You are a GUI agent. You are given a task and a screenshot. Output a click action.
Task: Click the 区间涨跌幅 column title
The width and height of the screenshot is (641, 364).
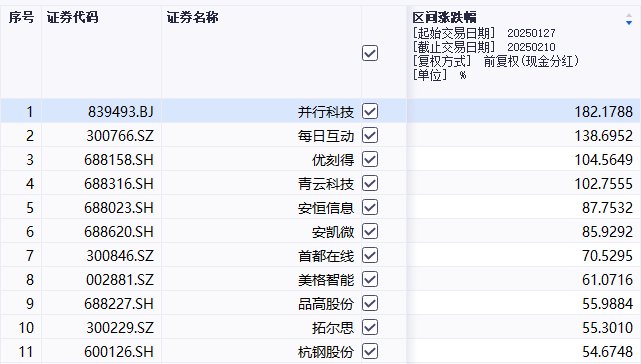[x=444, y=17]
